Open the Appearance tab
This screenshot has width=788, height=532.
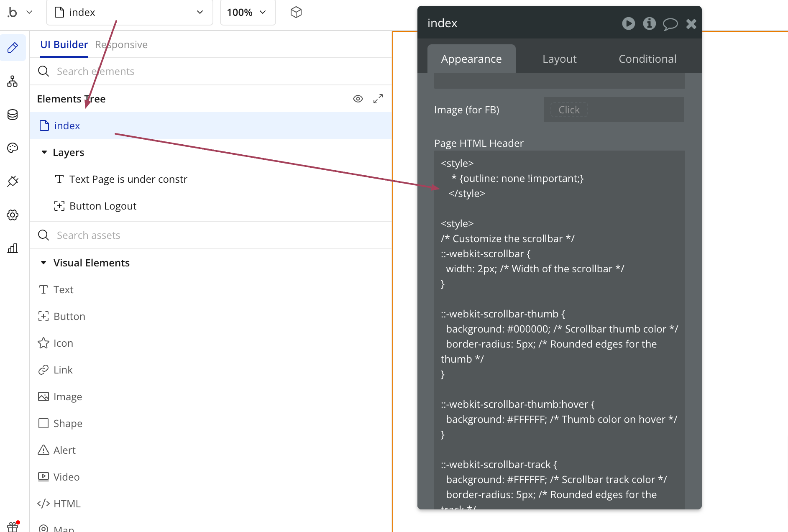[471, 59]
